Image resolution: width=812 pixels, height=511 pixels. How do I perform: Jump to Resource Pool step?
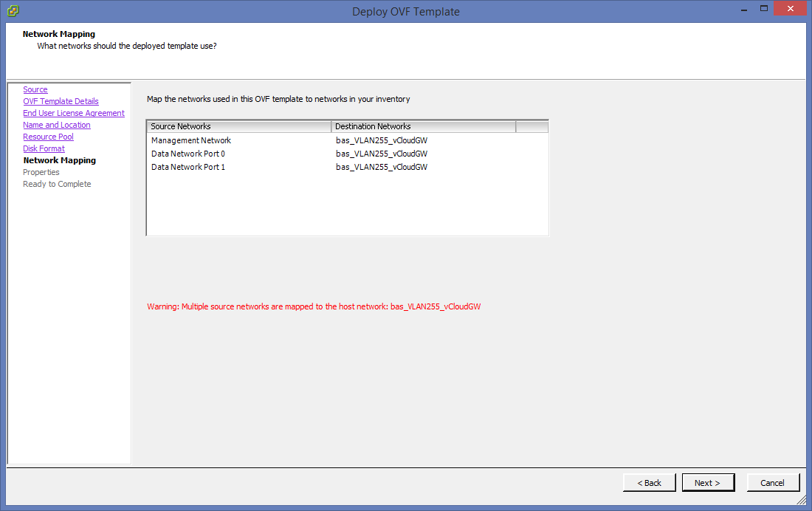48,137
